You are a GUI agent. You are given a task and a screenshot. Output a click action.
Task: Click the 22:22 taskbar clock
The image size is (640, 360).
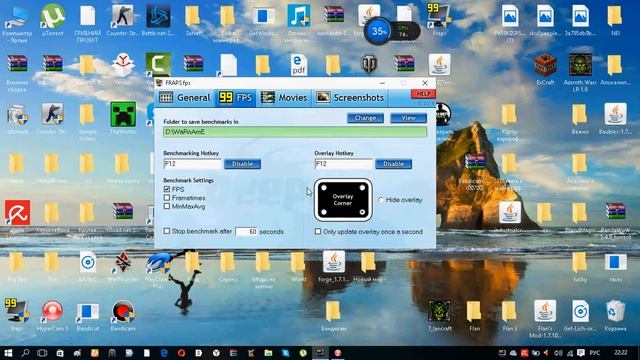pos(620,352)
